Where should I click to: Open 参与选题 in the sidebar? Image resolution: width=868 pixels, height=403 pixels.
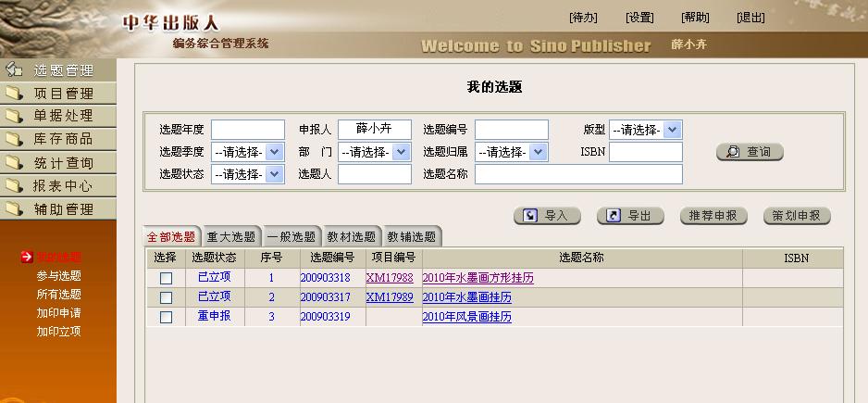click(59, 275)
